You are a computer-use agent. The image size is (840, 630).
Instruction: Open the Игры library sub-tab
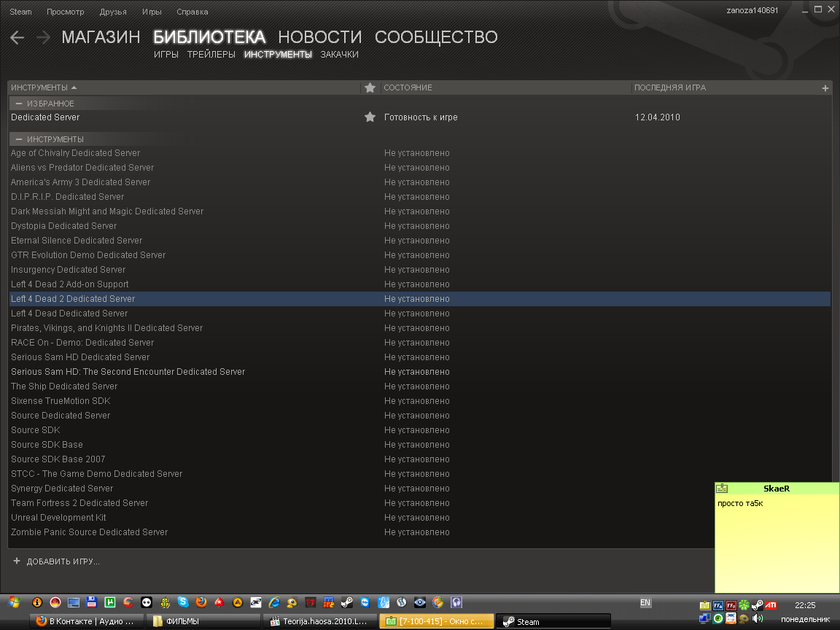(166, 55)
